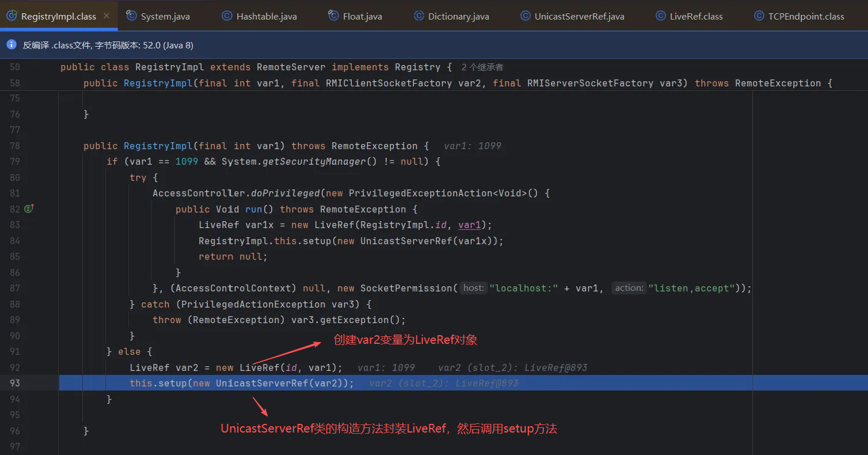Click the highlighted execution line 93
Screen dimensions: 868x455
[242, 383]
